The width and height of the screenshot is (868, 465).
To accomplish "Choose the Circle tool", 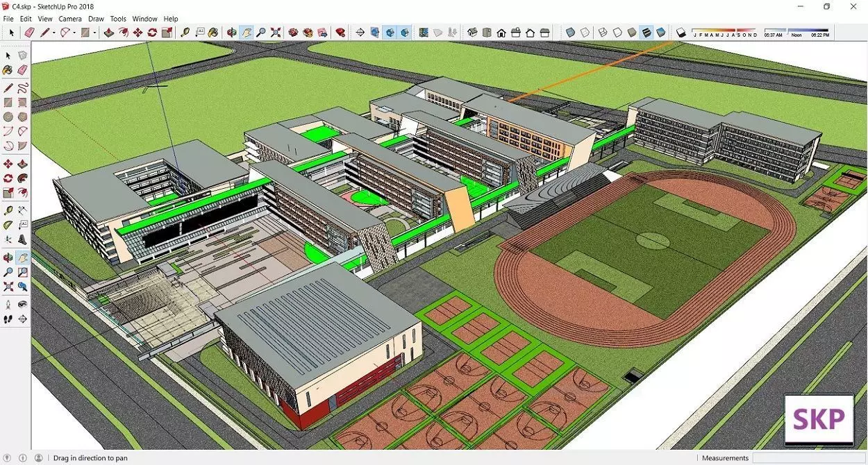I will tap(8, 117).
